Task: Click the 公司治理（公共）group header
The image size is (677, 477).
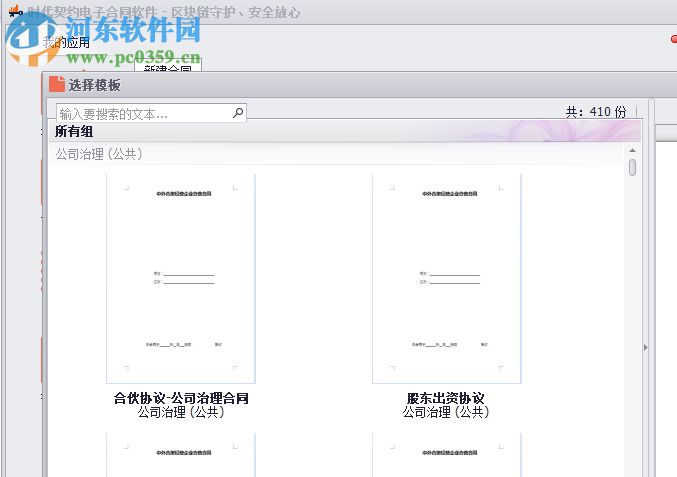Action: click(99, 154)
